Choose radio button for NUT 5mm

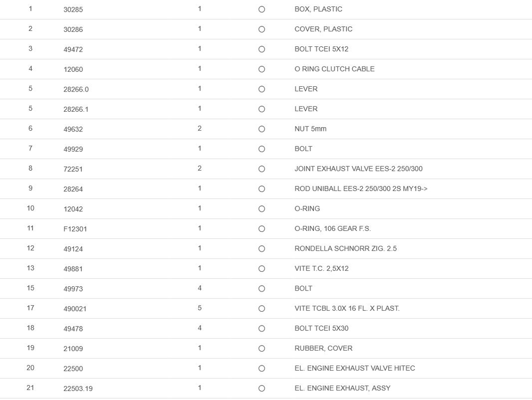coord(261,129)
